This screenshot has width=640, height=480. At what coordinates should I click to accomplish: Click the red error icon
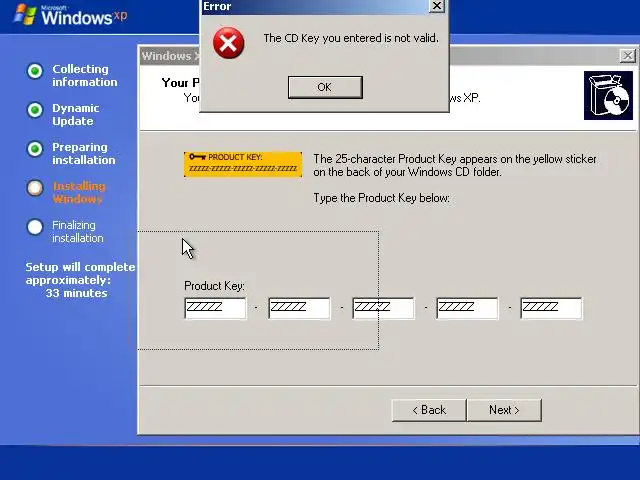pos(229,43)
